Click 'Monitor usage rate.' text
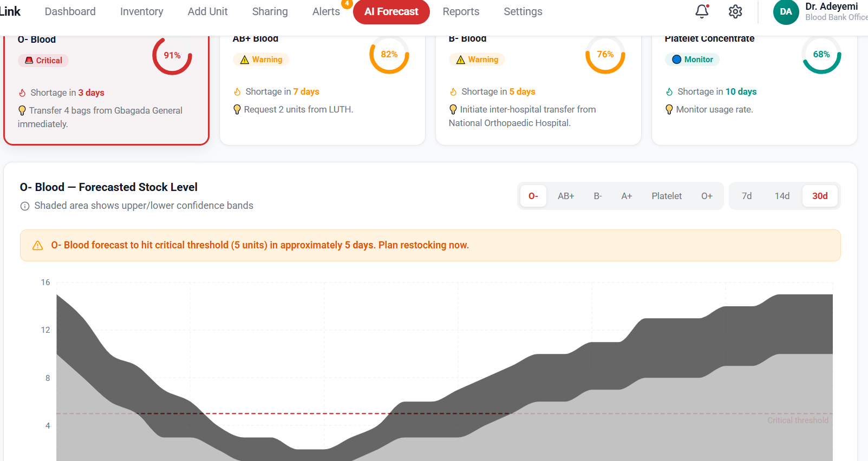 tap(714, 109)
